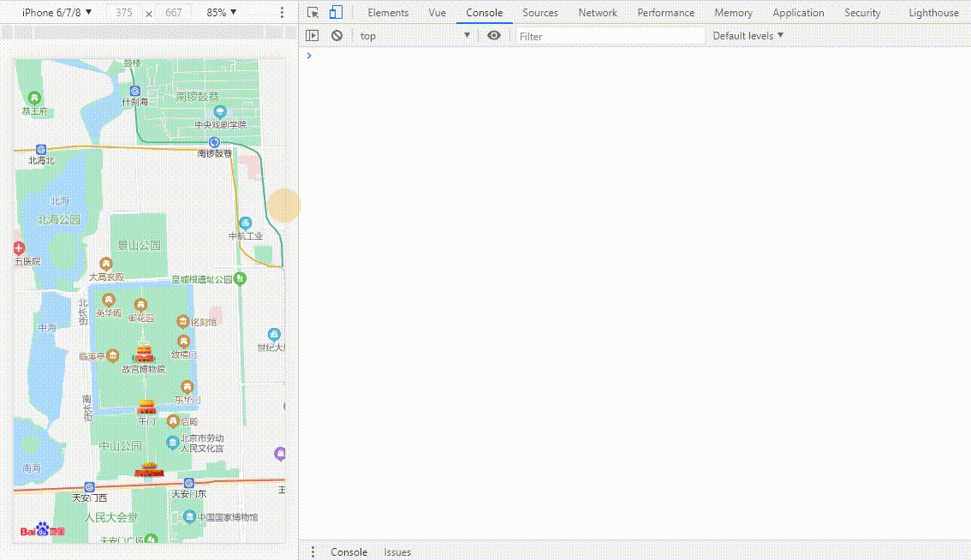Click the 北京市劳动人民文化宫 marker

[x=173, y=443]
